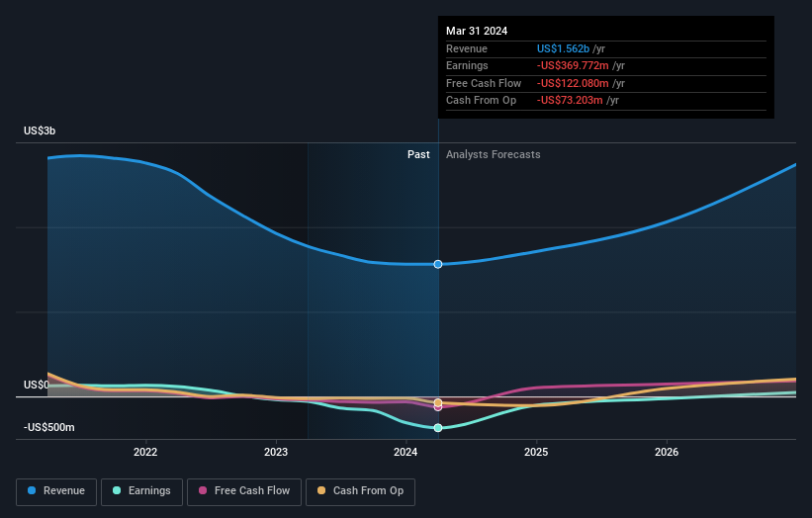Click the Mar 31 2024 tooltip date
812x518 pixels.
click(x=477, y=31)
